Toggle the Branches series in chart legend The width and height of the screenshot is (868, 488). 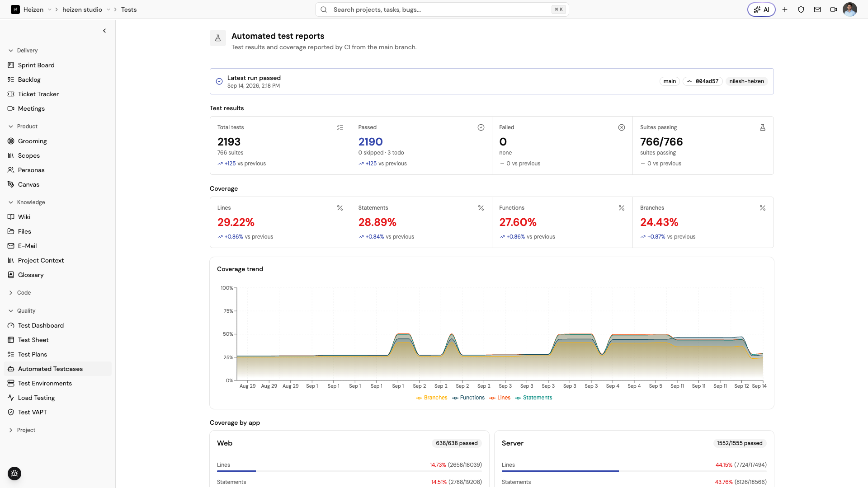(x=431, y=398)
